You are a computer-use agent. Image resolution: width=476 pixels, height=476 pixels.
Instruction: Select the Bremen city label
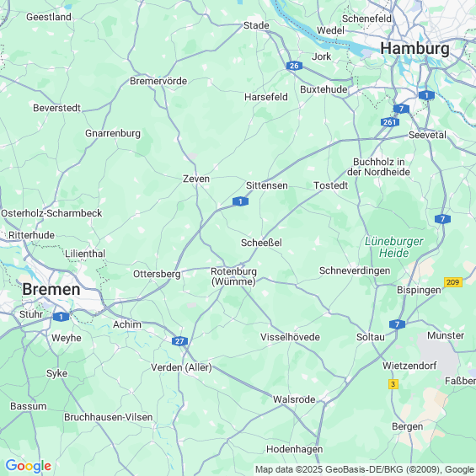51,289
